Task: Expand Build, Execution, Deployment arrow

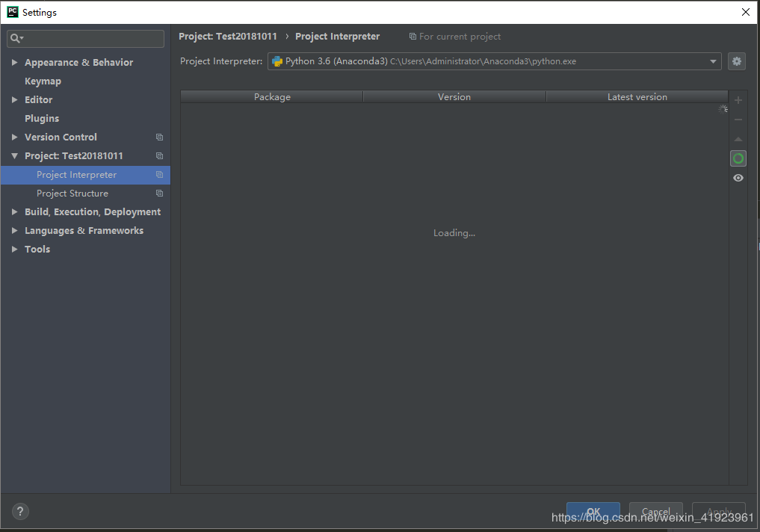Action: pyautogui.click(x=14, y=211)
